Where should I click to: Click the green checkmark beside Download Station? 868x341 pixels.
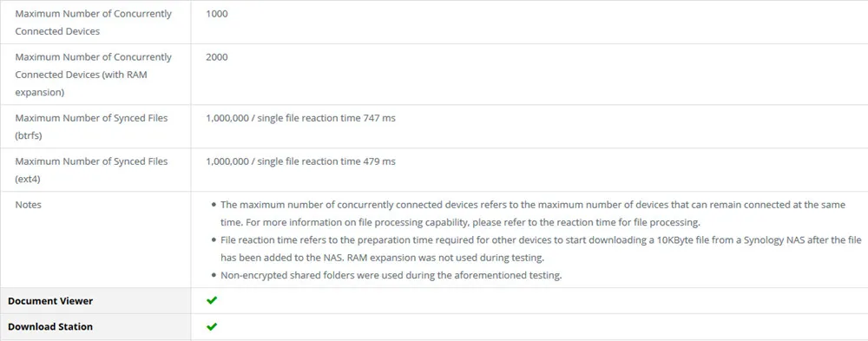(x=212, y=326)
